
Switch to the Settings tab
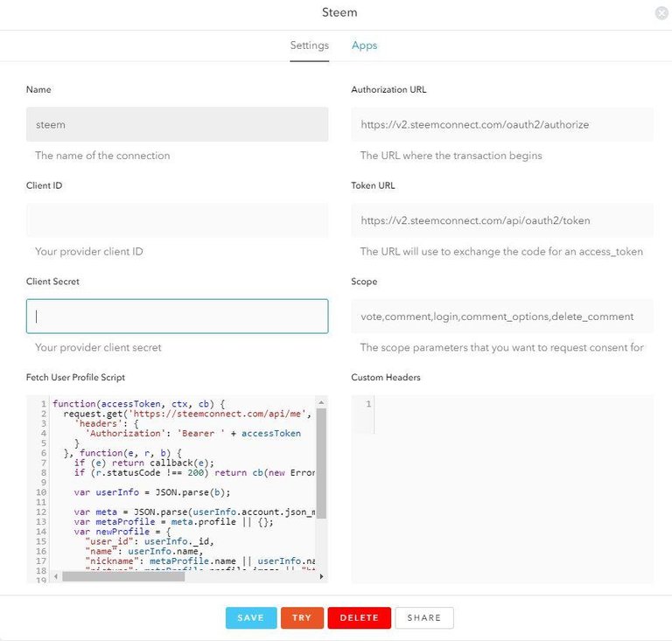click(x=310, y=45)
